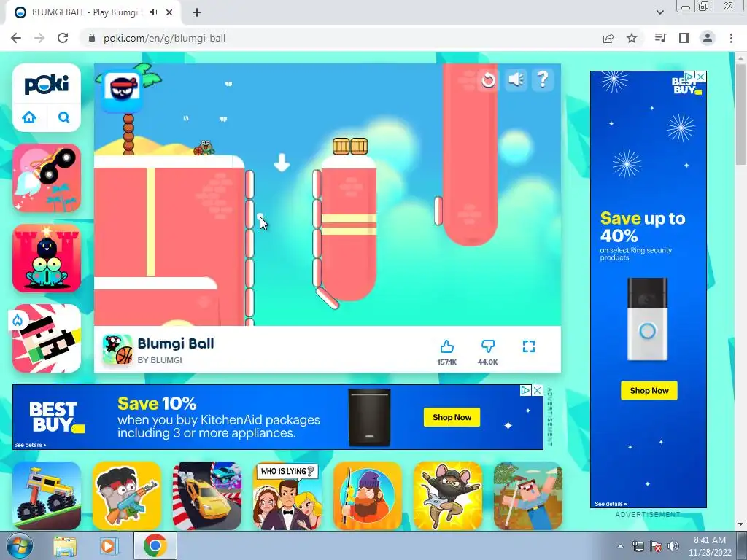
Task: Close the bottom Best Buy banner ad
Action: click(538, 391)
